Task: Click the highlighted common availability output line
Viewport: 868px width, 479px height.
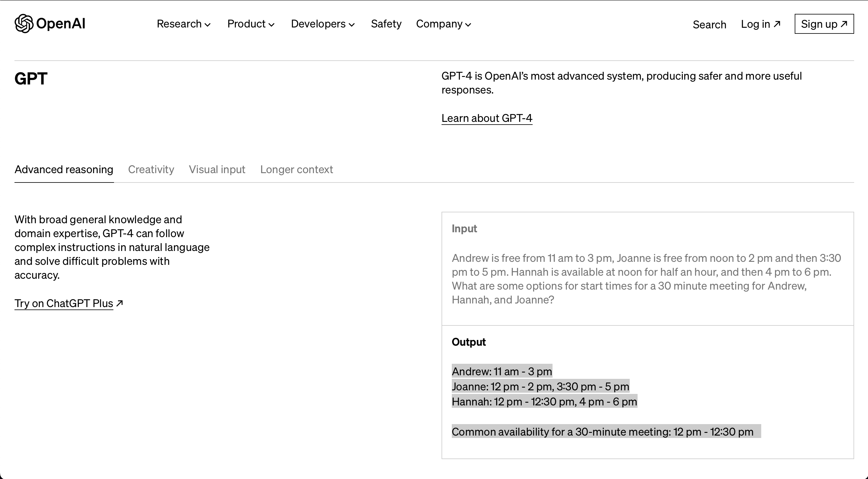Action: (603, 432)
